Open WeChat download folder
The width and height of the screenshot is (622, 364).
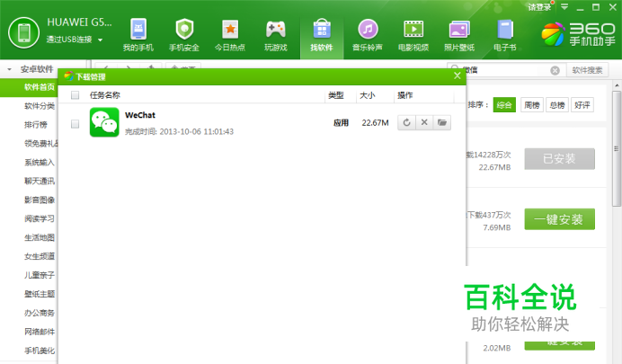[x=442, y=122]
